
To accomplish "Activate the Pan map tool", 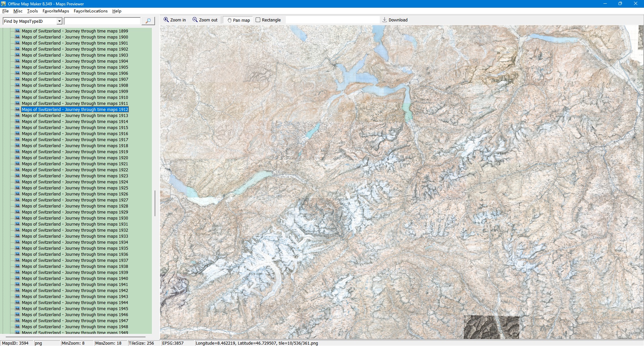I will (x=238, y=20).
